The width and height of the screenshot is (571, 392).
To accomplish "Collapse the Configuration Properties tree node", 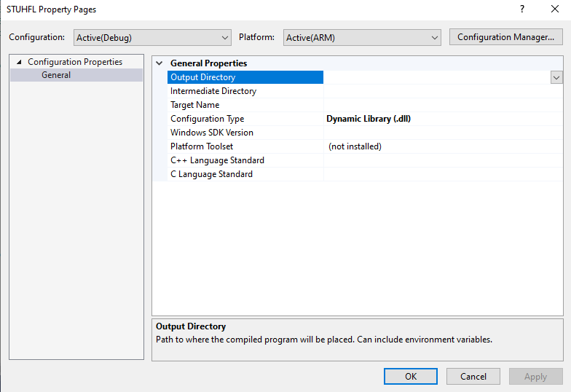I will pos(19,62).
